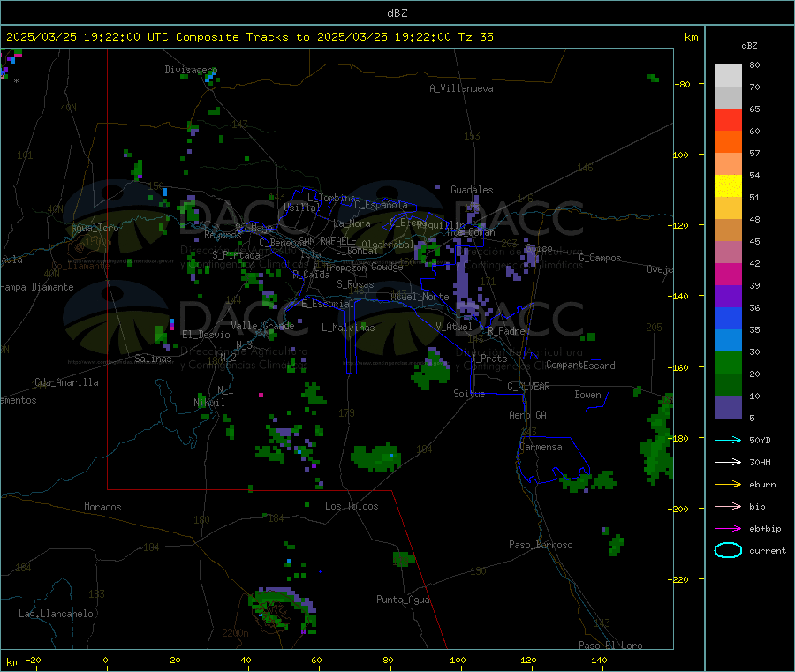Image resolution: width=795 pixels, height=672 pixels.
Task: Click the slate-violet swatch between 10 and 5
Action: click(x=728, y=407)
